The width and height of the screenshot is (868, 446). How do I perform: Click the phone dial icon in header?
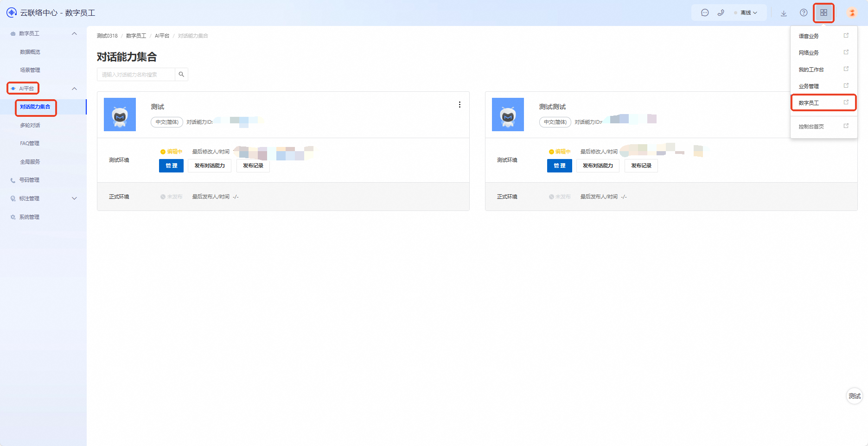721,13
